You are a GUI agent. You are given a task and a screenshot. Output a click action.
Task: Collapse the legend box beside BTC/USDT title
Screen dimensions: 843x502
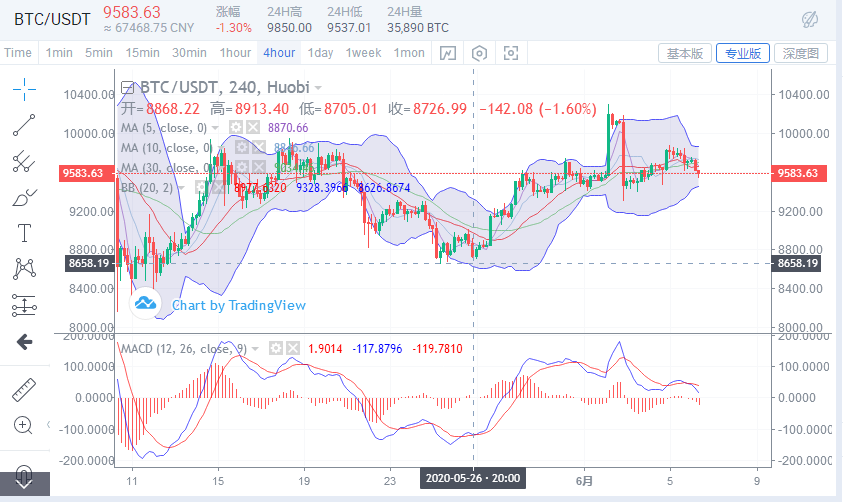(127, 87)
